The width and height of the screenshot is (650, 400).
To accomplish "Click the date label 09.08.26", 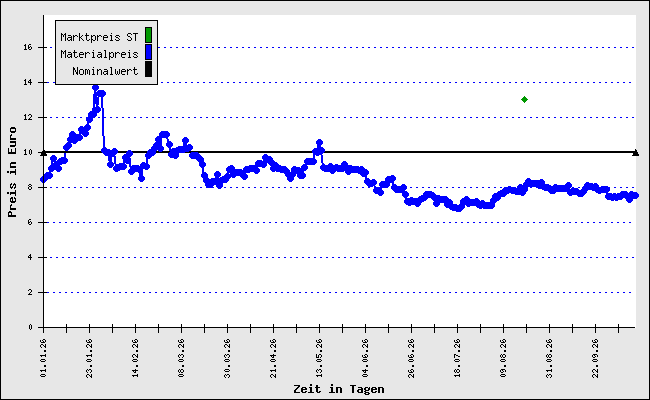I will pos(504,358).
